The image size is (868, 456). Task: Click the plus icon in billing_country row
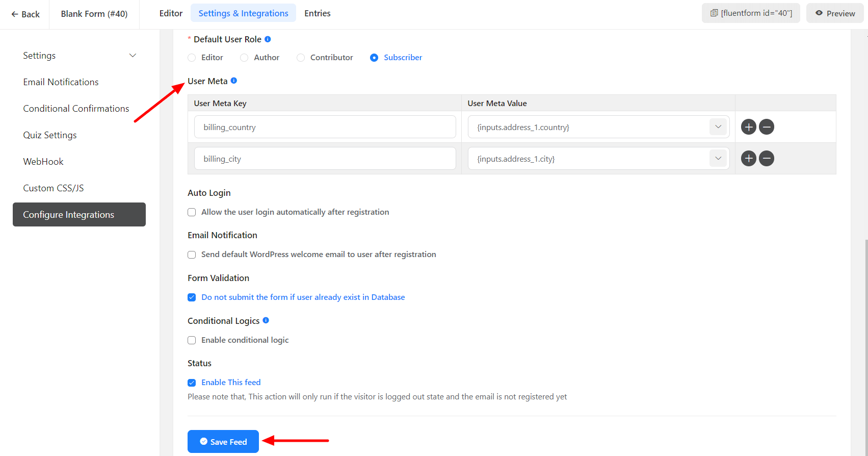click(x=748, y=127)
